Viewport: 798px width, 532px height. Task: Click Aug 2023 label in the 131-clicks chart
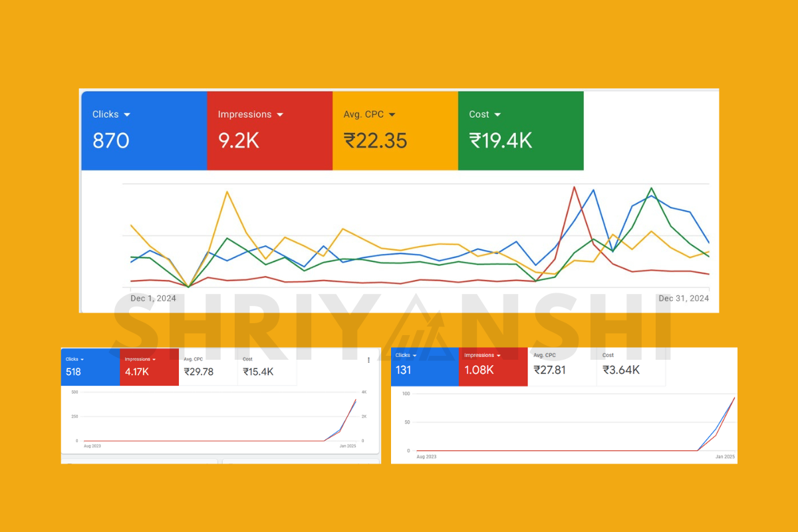426,457
